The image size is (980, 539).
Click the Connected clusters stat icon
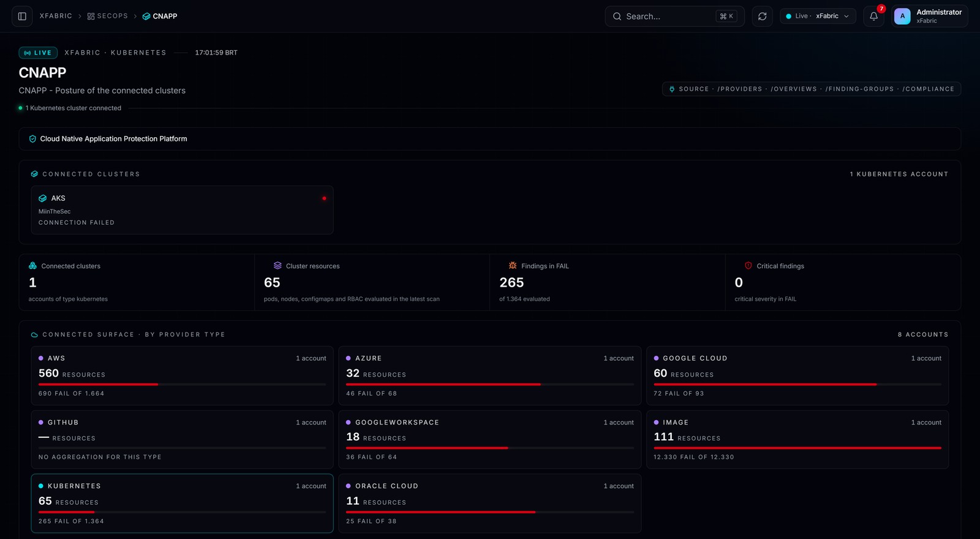pos(32,266)
